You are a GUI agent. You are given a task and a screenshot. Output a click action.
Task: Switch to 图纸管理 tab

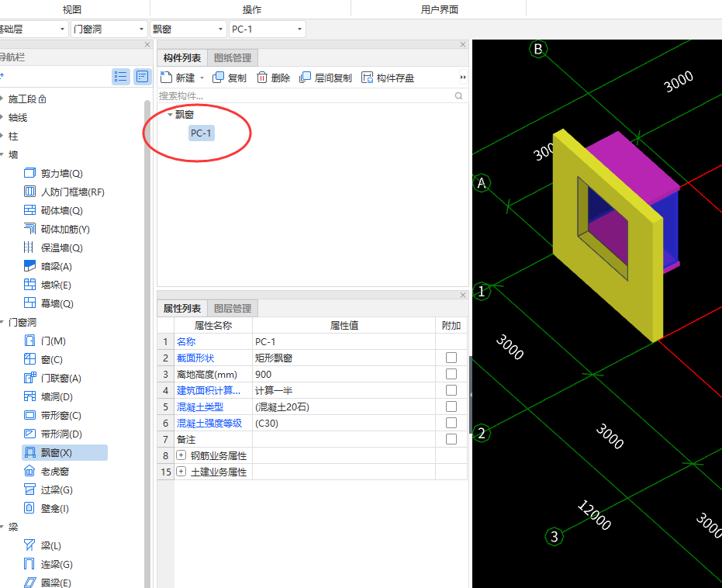click(233, 58)
